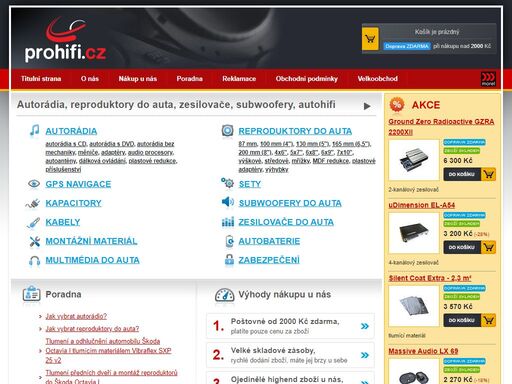The width and height of the screenshot is (512, 384).
Task: Click the loudspeaker icon beside Subwoofery do auta
Action: point(228,202)
